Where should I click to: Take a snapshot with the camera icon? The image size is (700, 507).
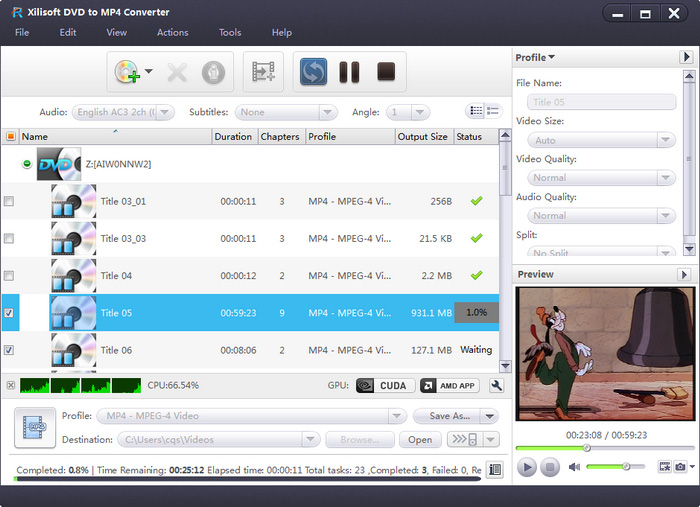(680, 467)
